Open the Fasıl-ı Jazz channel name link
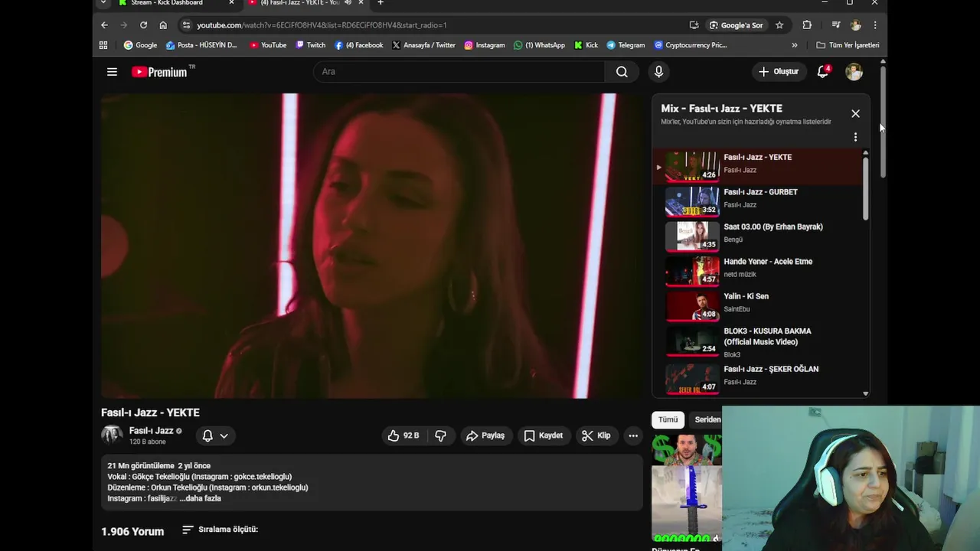Image resolution: width=980 pixels, height=551 pixels. [x=151, y=431]
